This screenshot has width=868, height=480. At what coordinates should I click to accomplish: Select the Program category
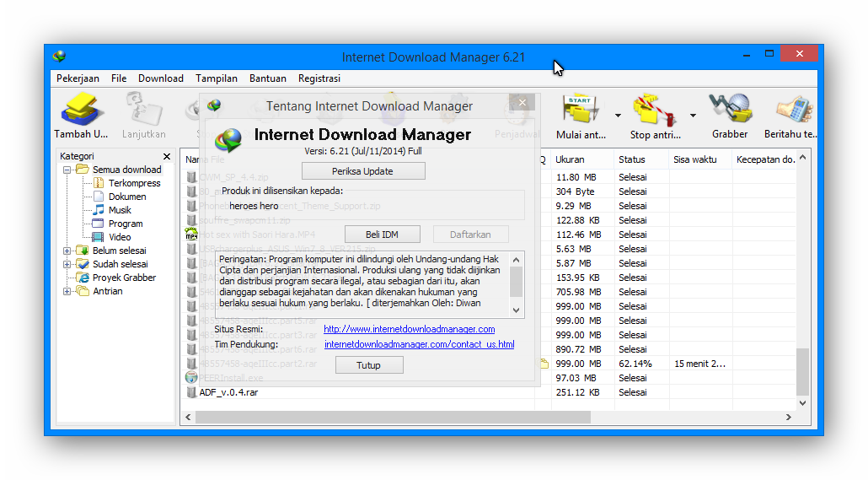point(126,224)
